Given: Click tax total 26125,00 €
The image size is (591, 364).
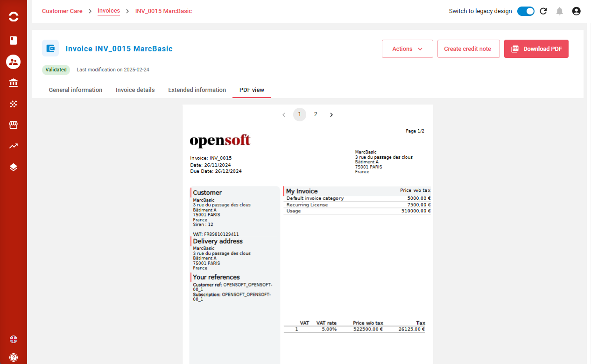Looking at the screenshot, I should 412,329.
